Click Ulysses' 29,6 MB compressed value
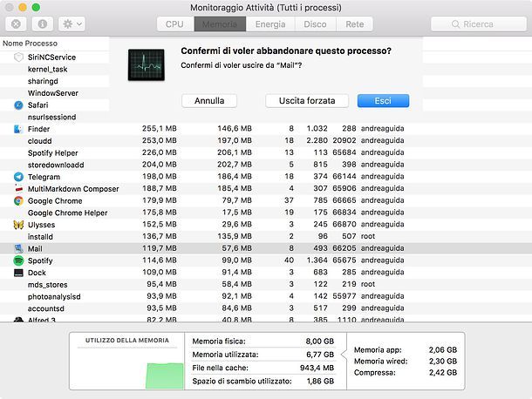 [237, 224]
